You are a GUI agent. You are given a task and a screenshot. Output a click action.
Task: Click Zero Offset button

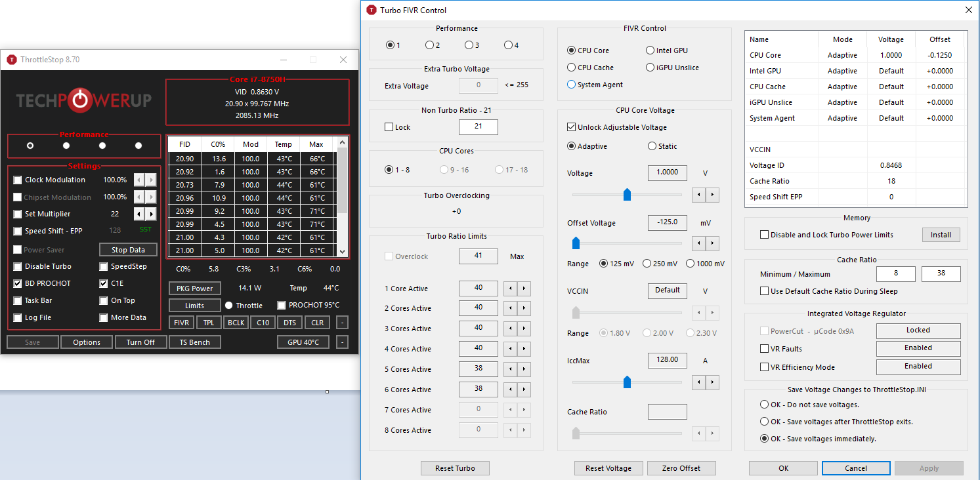681,468
